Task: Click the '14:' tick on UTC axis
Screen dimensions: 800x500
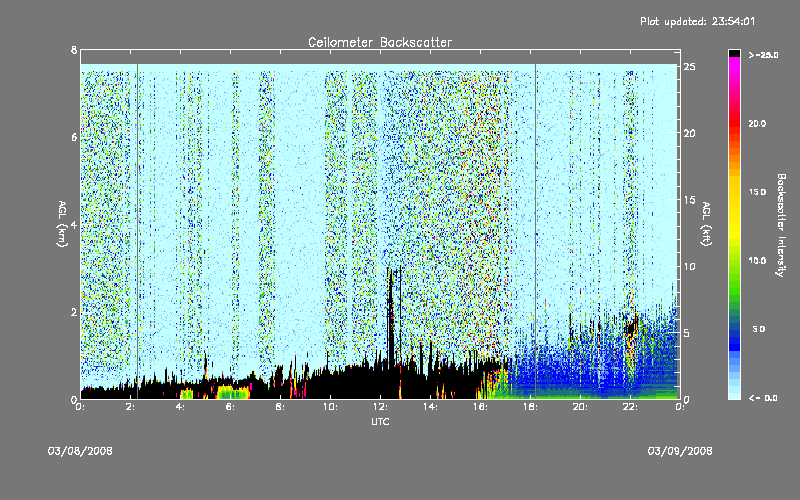Action: 430,407
